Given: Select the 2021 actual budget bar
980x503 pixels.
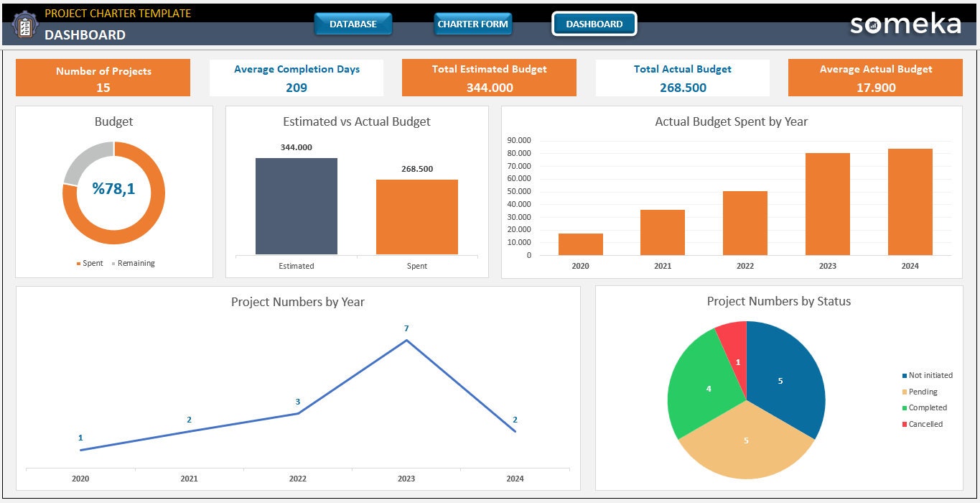Looking at the screenshot, I should (x=663, y=233).
